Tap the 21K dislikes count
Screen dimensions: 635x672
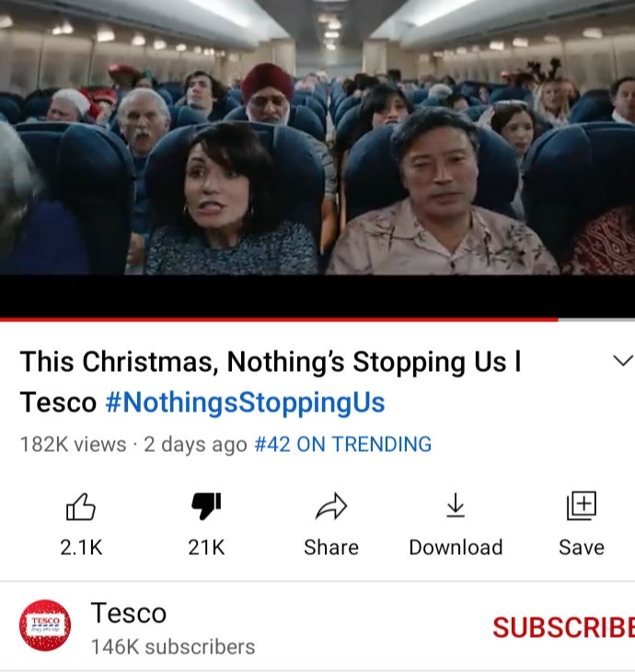coord(206,548)
